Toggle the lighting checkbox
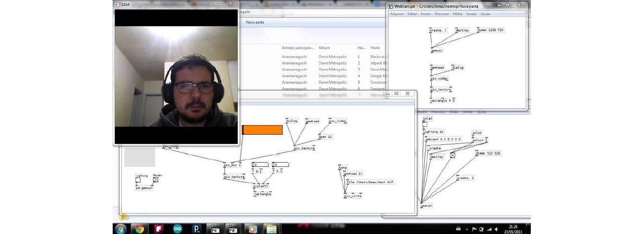Screen dimensions: 644x234 [x=138, y=180]
